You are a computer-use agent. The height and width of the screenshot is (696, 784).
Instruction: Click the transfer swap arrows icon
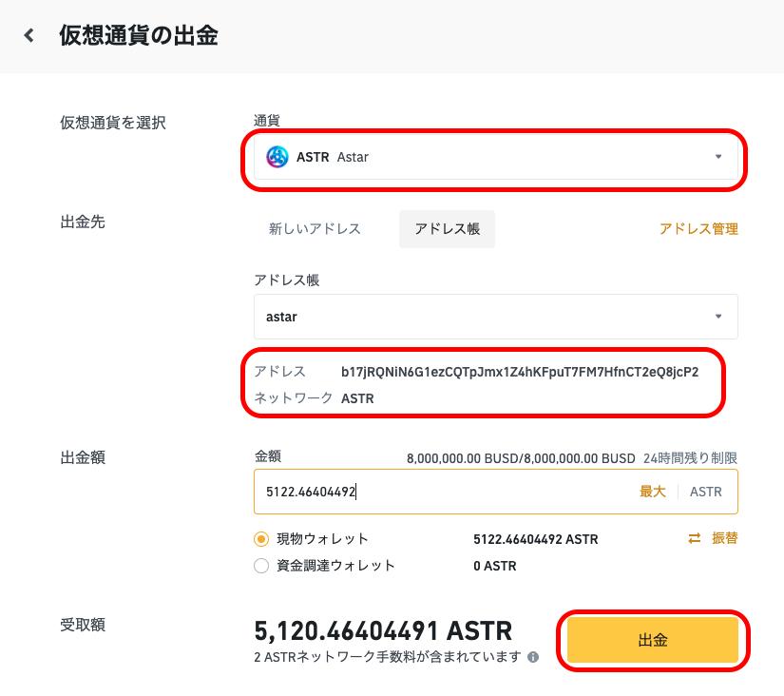[695, 538]
